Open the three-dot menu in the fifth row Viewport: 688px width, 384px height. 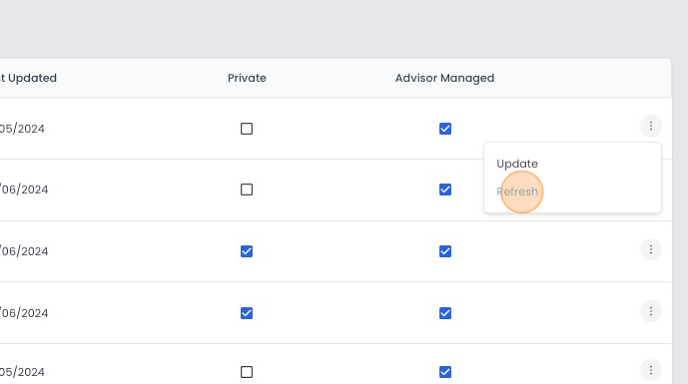coord(651,370)
